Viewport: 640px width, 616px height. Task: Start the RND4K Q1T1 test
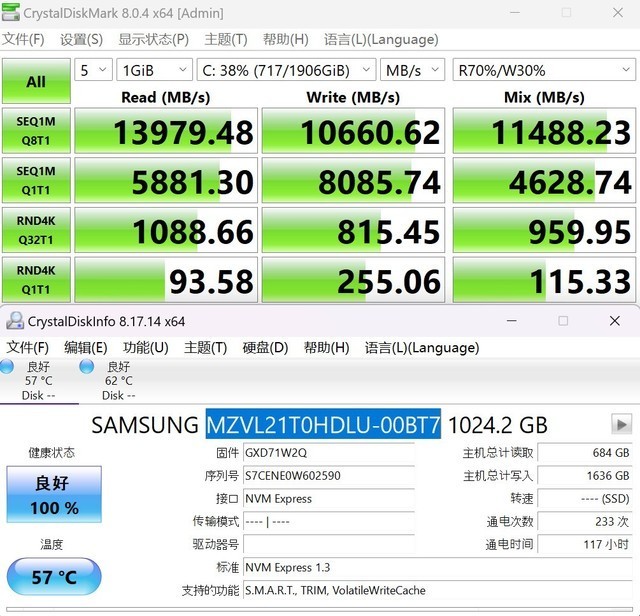(36, 280)
